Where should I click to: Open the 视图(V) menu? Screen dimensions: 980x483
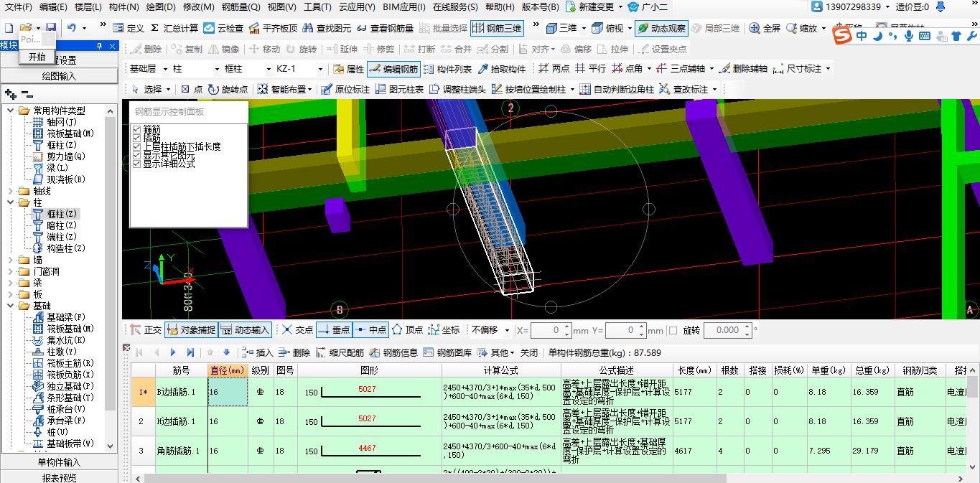click(x=281, y=7)
